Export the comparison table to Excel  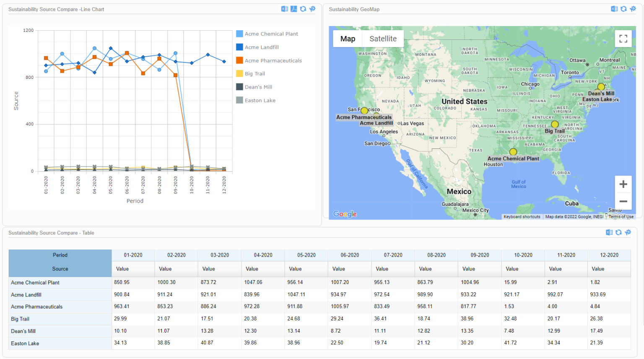[609, 232]
